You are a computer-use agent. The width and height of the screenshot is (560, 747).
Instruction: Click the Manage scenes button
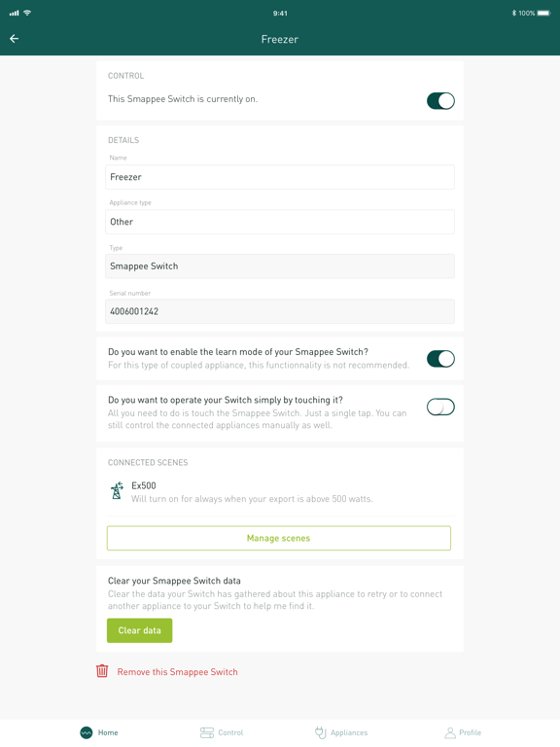click(279, 538)
